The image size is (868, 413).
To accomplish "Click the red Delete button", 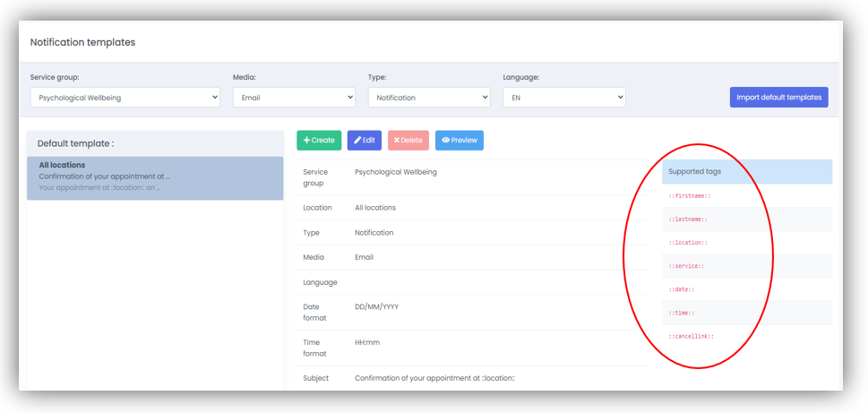I will point(408,141).
